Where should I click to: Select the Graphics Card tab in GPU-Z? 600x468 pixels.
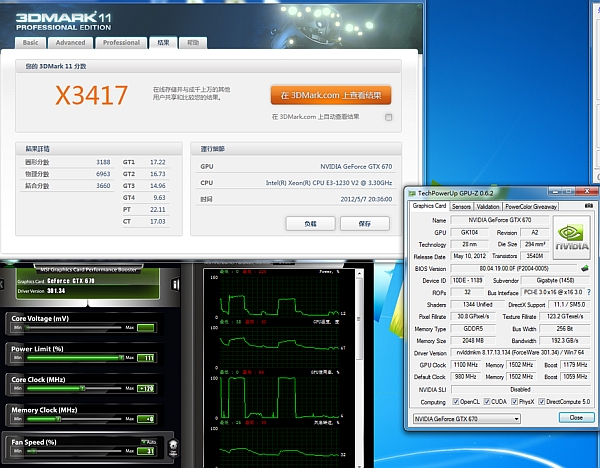click(x=429, y=206)
